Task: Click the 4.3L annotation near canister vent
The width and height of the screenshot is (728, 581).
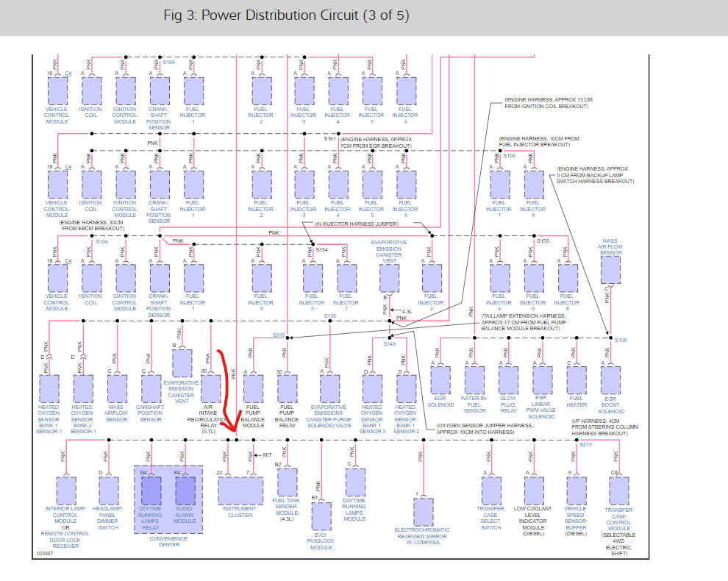Action: point(407,311)
